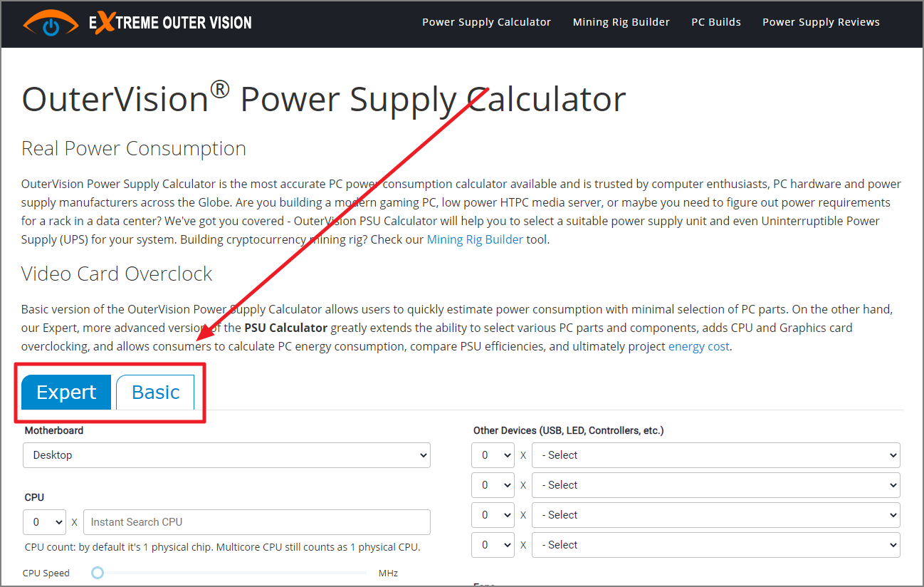Image resolution: width=924 pixels, height=587 pixels.
Task: Click the CPU count note text
Action: [x=222, y=547]
